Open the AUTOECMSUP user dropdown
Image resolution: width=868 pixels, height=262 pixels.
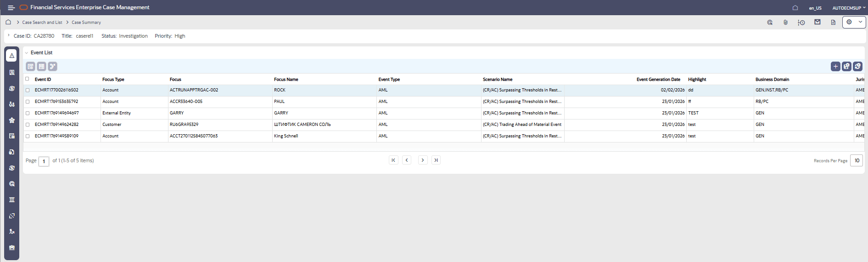[x=849, y=8]
